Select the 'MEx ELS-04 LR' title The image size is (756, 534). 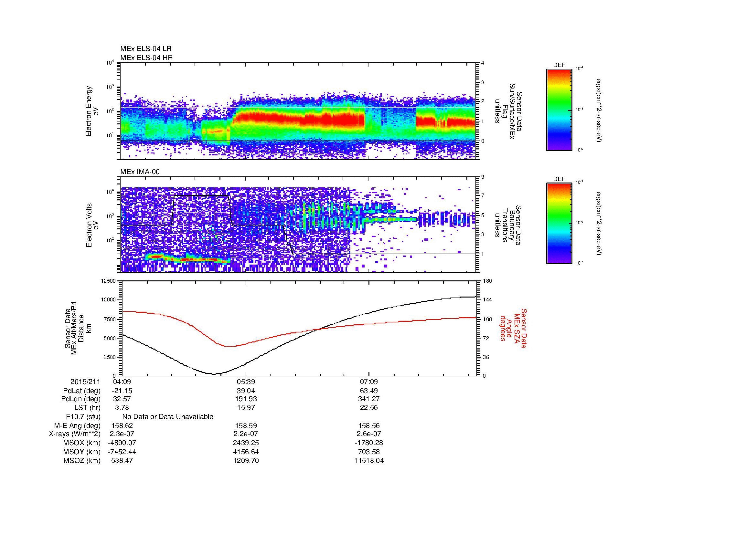tap(146, 49)
